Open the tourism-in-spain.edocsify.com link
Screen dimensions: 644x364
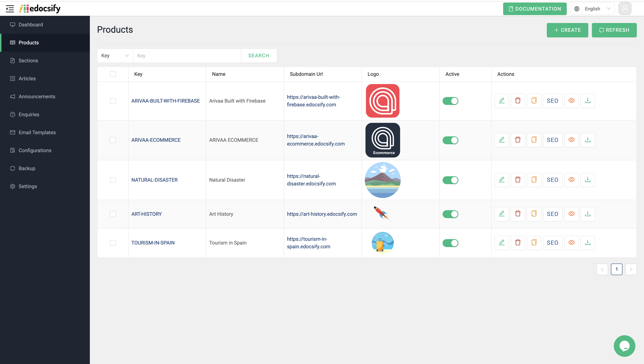coord(308,243)
